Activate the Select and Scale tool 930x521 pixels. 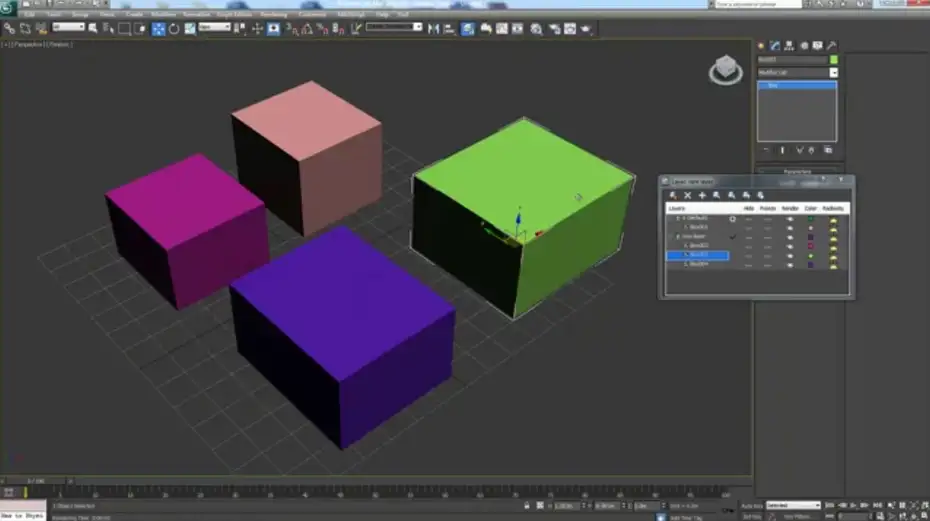coord(190,28)
